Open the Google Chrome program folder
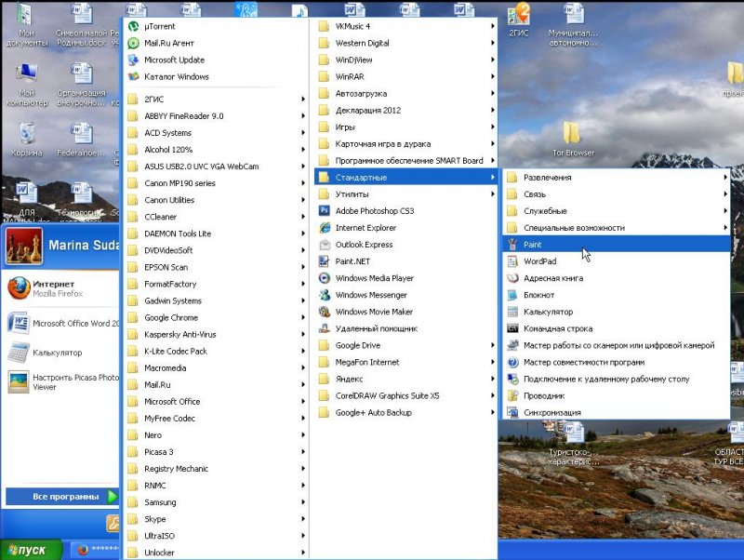This screenshot has height=560, width=744. [x=216, y=317]
